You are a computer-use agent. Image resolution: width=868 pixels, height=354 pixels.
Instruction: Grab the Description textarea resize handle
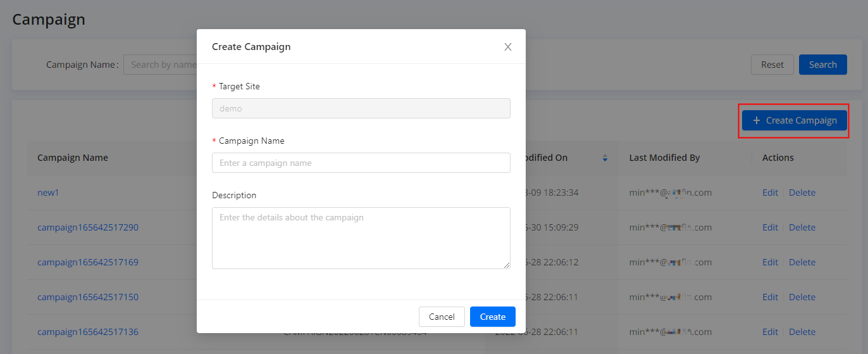tap(507, 265)
